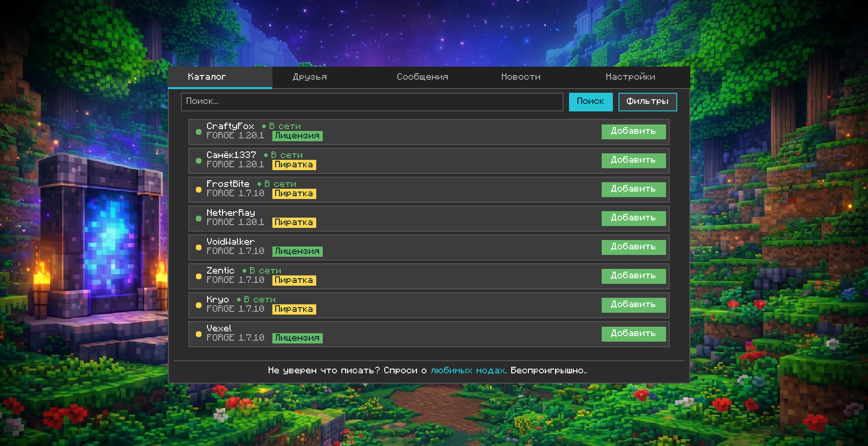
Task: Click the В сети status beside CraftyFox
Action: pos(282,126)
